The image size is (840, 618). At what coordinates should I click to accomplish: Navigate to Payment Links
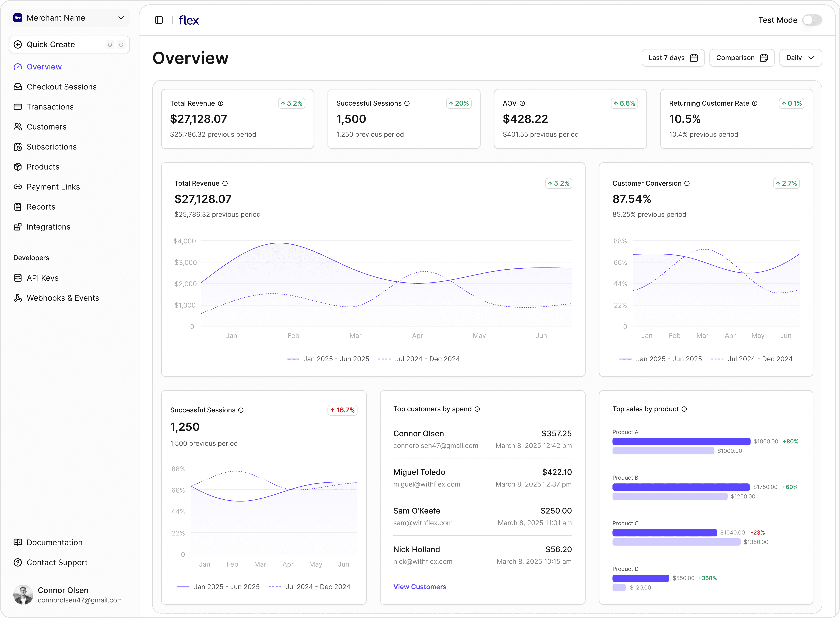tap(53, 187)
